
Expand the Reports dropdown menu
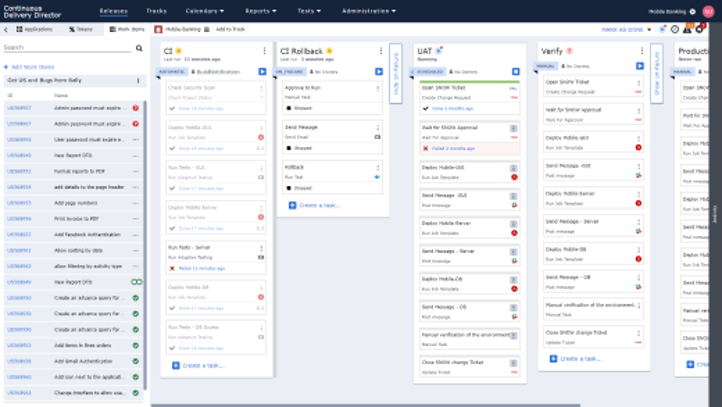pyautogui.click(x=261, y=12)
